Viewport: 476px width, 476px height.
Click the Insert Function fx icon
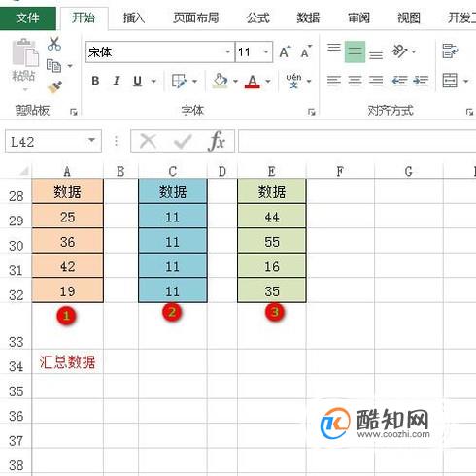pyautogui.click(x=217, y=141)
